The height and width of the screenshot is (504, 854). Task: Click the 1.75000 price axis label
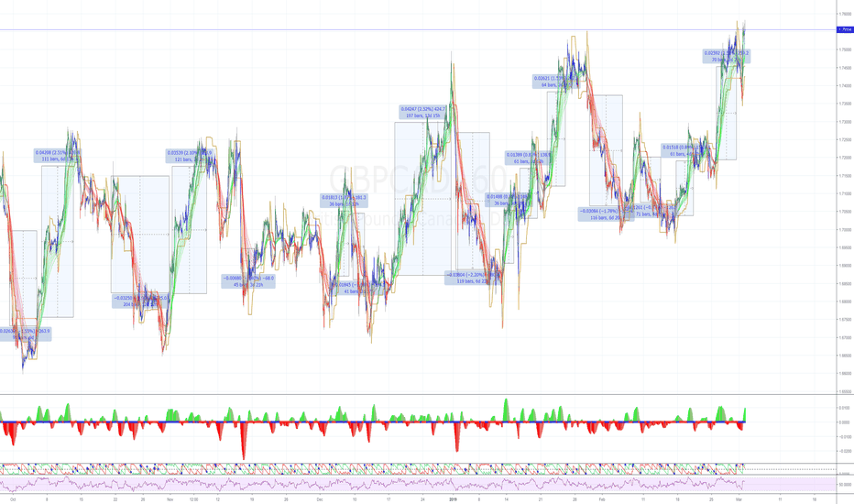(845, 49)
